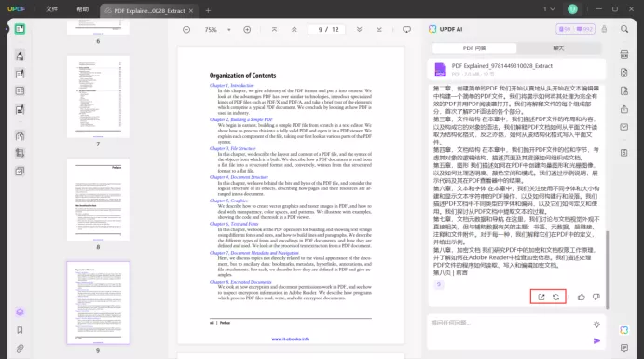The width and height of the screenshot is (644, 360).
Task: Jump to the first page
Action: [274, 30]
